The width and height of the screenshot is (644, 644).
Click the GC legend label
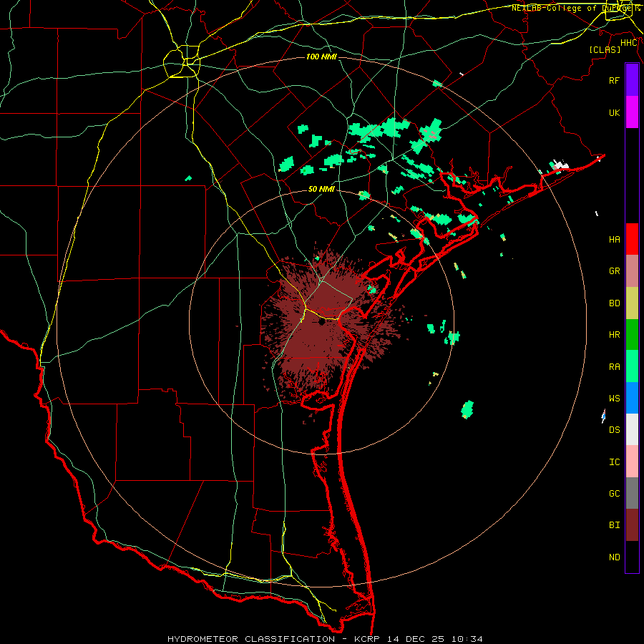614,494
